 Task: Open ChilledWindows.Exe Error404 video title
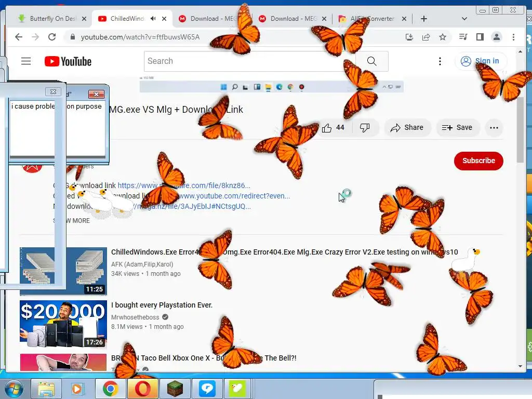tap(284, 252)
